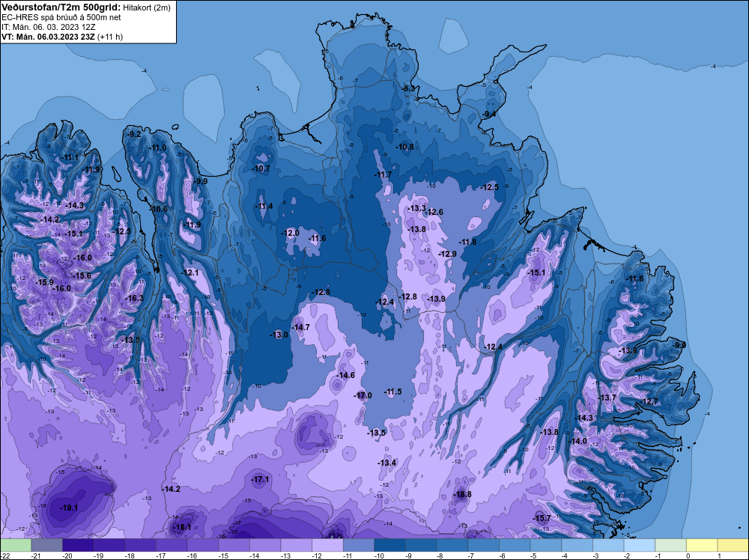This screenshot has width=749, height=560.
Task: Click the -13.0 temperature value
Action: pyautogui.click(x=279, y=335)
